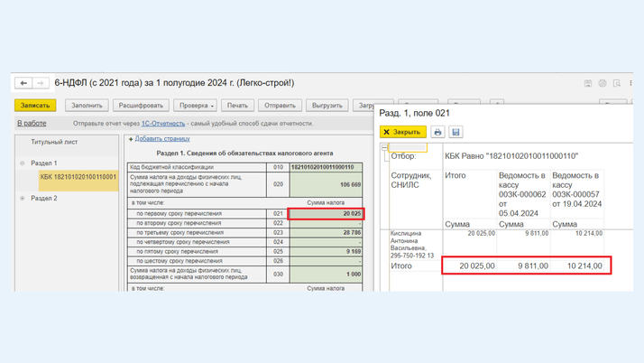Print the Разд. 1 поле 021 breakdown

pyautogui.click(x=437, y=132)
